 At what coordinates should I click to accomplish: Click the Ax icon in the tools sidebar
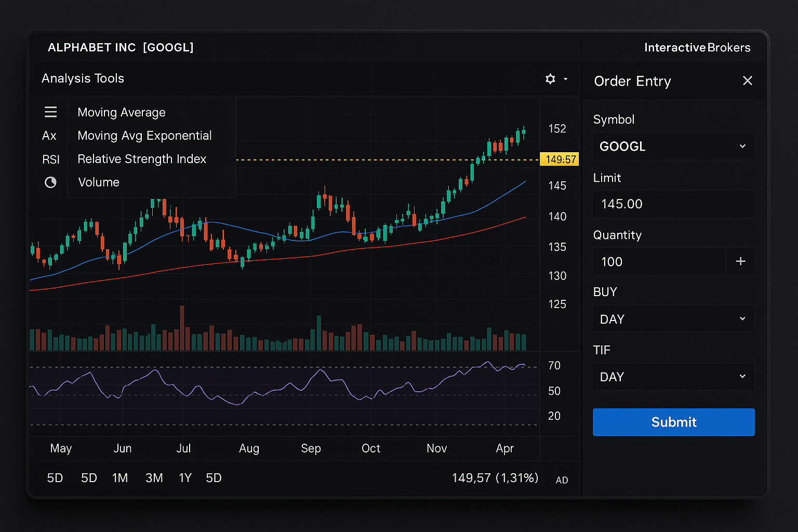coord(49,136)
